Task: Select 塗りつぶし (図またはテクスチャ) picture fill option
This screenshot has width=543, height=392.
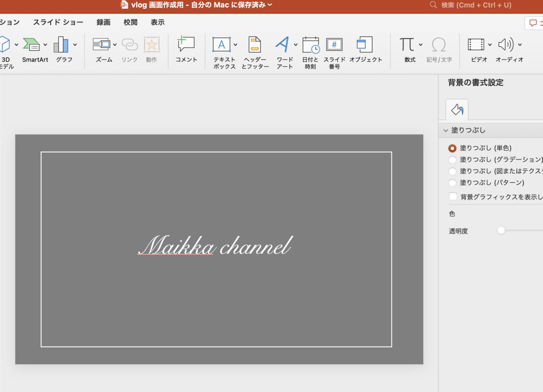Action: pyautogui.click(x=452, y=172)
